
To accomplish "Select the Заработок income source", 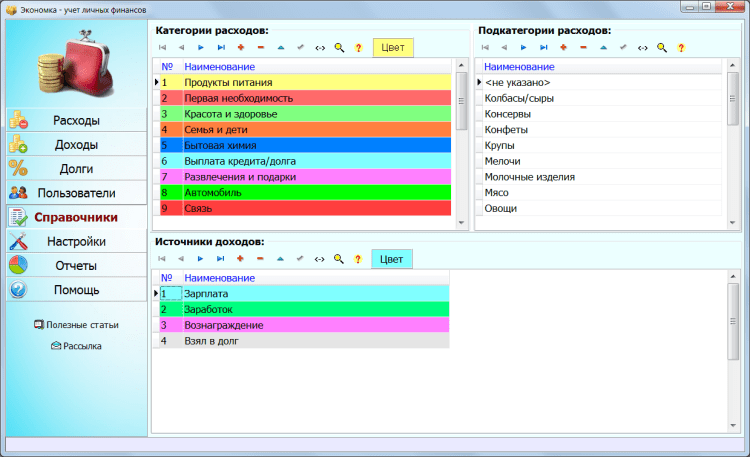I will click(x=305, y=309).
